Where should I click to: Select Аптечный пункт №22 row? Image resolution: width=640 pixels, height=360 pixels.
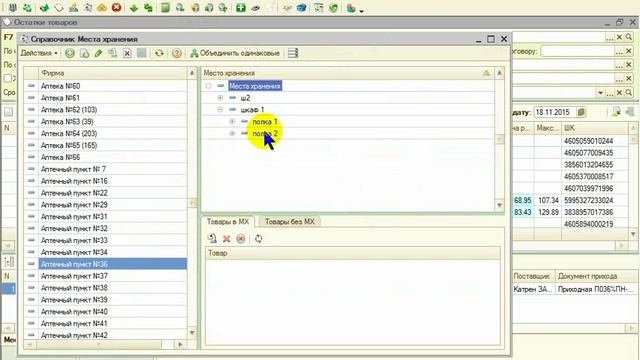pos(113,193)
